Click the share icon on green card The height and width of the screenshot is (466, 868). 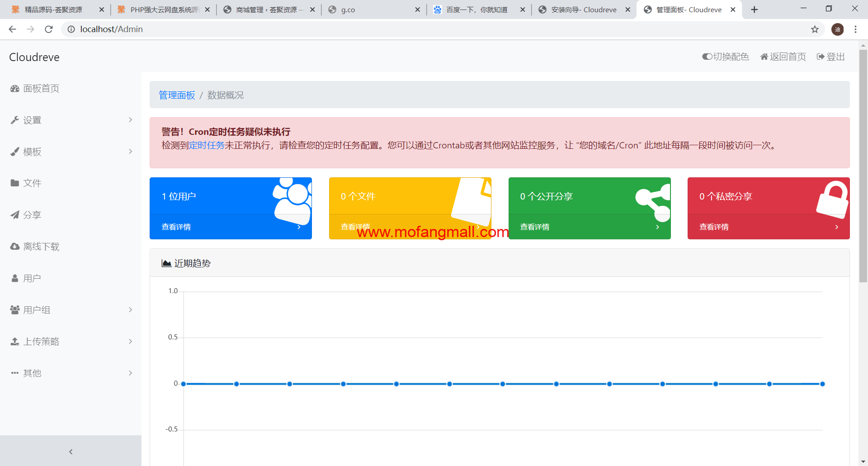click(653, 202)
